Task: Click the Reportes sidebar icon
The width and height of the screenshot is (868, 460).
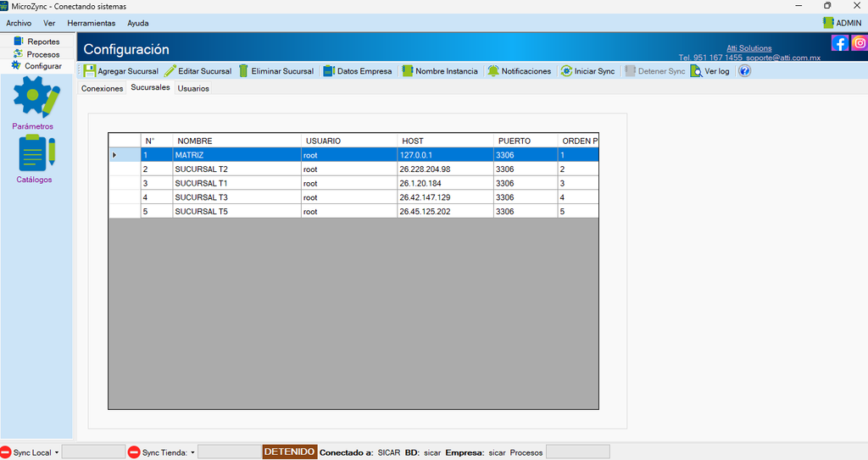Action: click(19, 41)
